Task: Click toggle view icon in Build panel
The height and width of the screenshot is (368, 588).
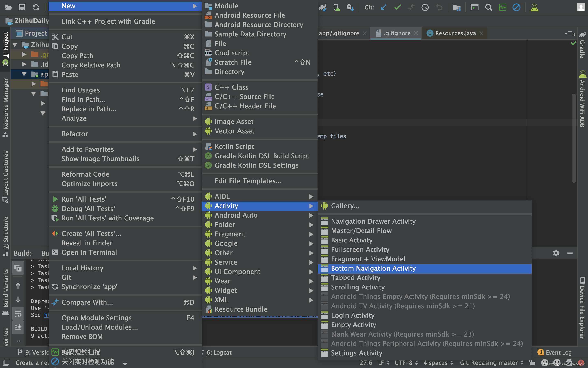Action: pos(18,268)
